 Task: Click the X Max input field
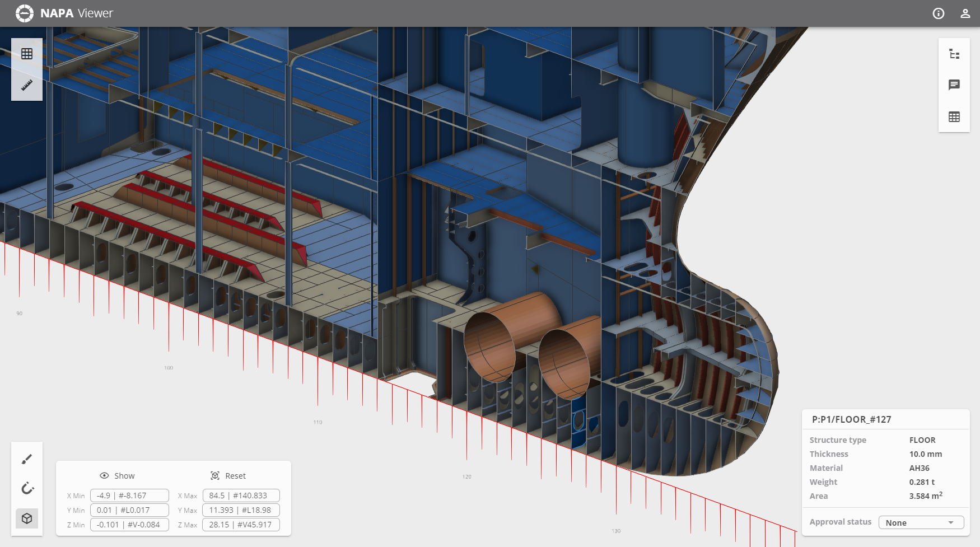tap(241, 495)
